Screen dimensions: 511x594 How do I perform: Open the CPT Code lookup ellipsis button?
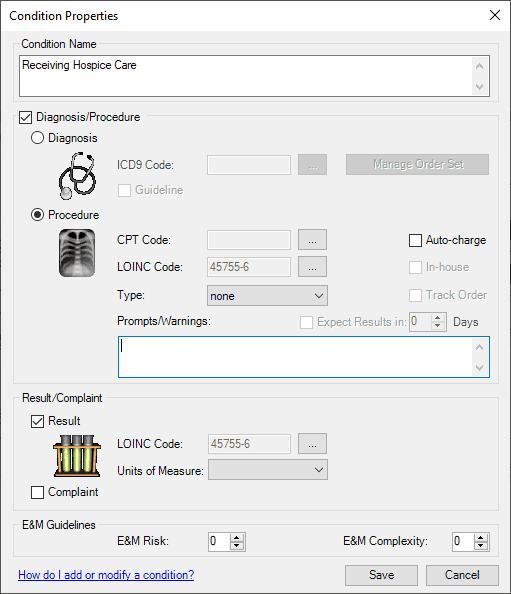coord(312,240)
